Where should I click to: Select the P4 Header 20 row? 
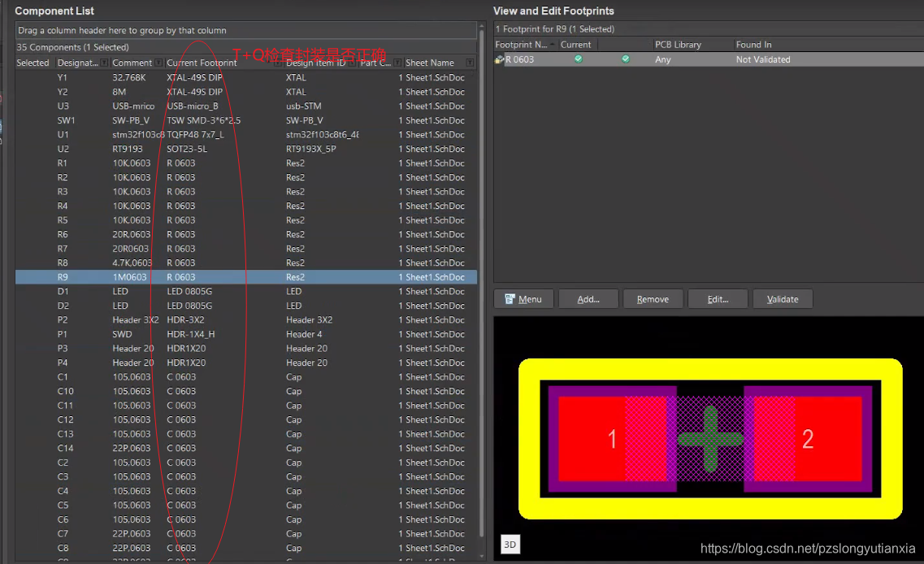click(245, 362)
